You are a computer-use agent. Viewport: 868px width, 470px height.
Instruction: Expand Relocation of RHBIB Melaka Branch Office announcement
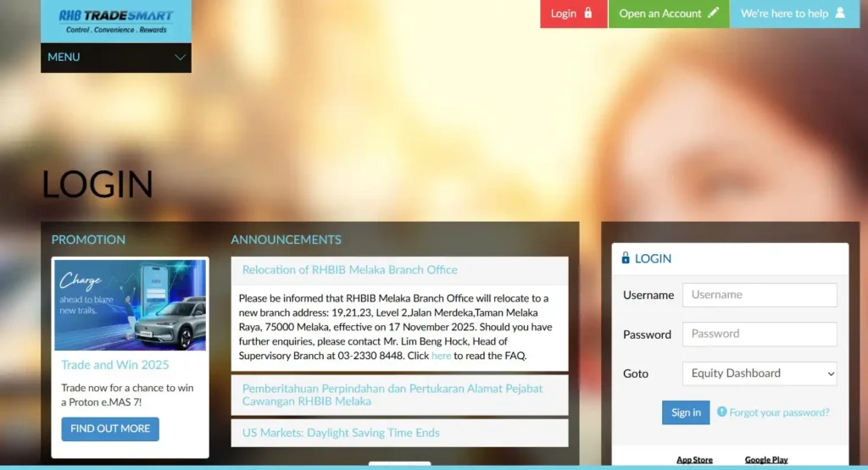[400, 270]
